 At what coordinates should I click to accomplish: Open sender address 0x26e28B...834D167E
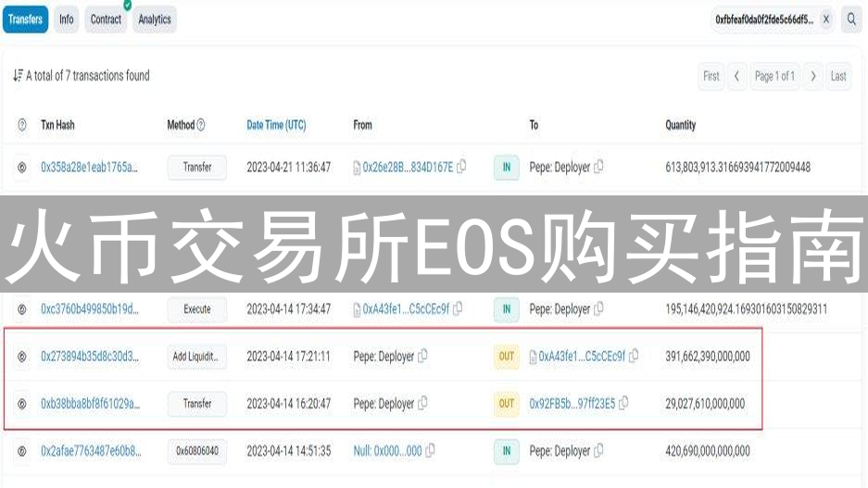(408, 167)
